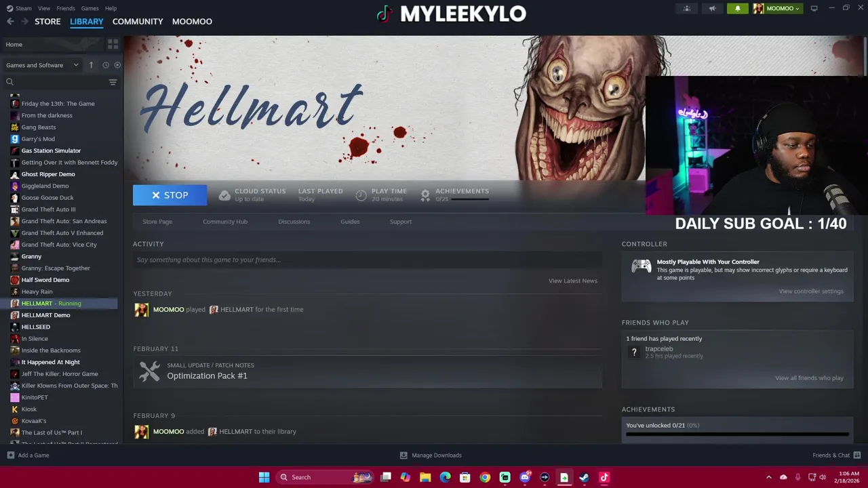Select HELLSEED in the library

pos(35,327)
